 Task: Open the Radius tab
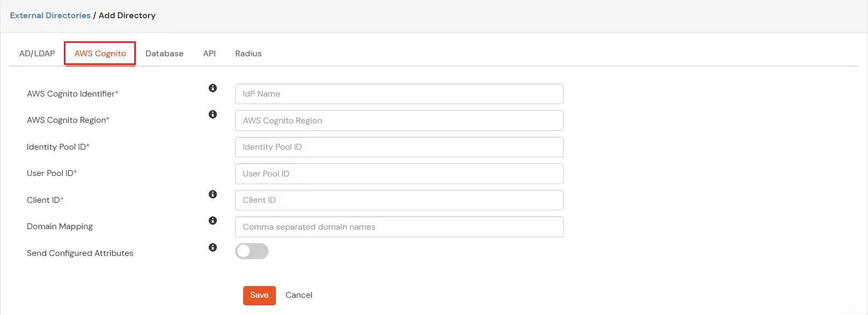(x=248, y=54)
